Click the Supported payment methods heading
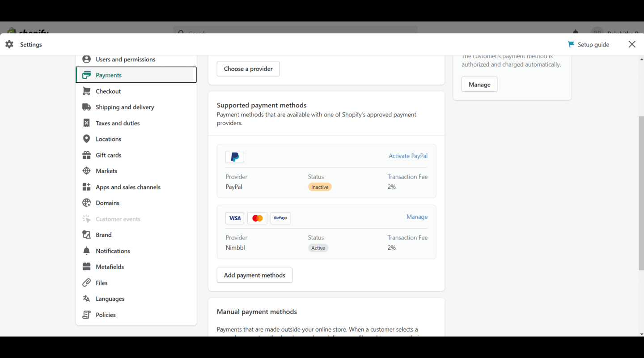The width and height of the screenshot is (644, 358). (x=262, y=105)
